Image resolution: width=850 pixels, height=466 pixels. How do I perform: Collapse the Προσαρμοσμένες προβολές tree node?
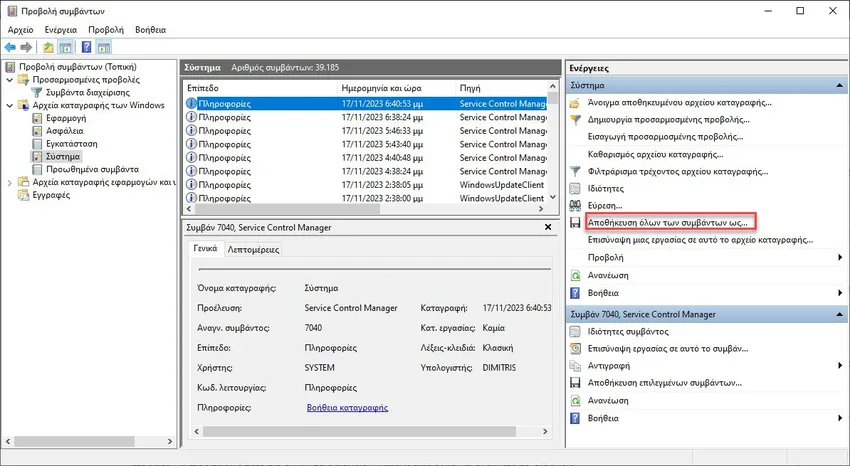[9, 80]
